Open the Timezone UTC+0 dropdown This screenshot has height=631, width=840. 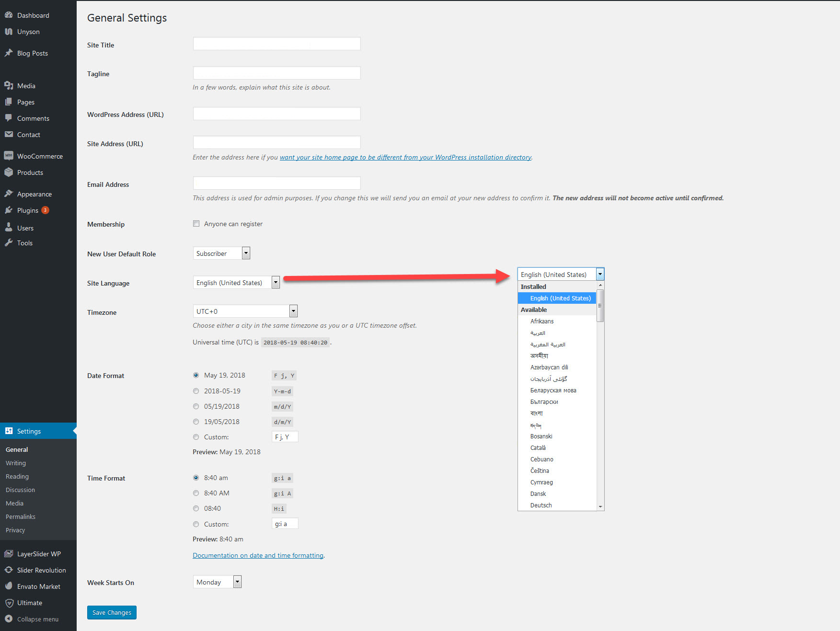[x=245, y=311]
